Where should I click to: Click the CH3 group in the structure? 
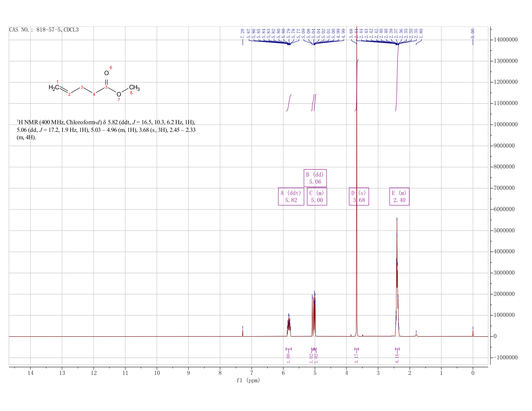click(x=134, y=87)
